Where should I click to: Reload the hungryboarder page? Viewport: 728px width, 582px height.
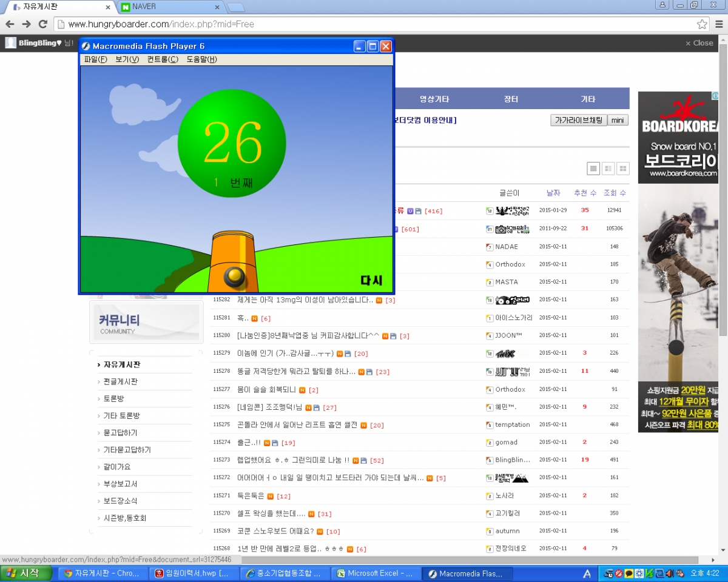coord(42,24)
